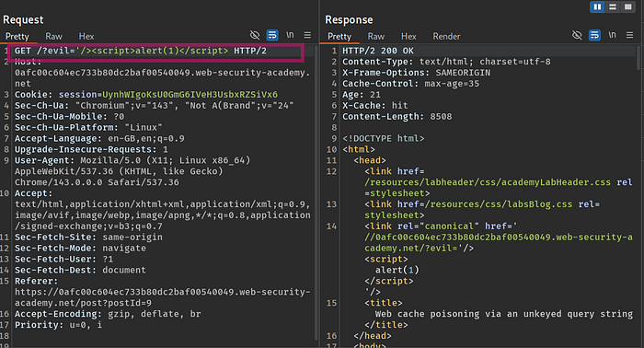Click the GET request line with evil parameter
This screenshot has width=644, height=348.
pyautogui.click(x=141, y=51)
